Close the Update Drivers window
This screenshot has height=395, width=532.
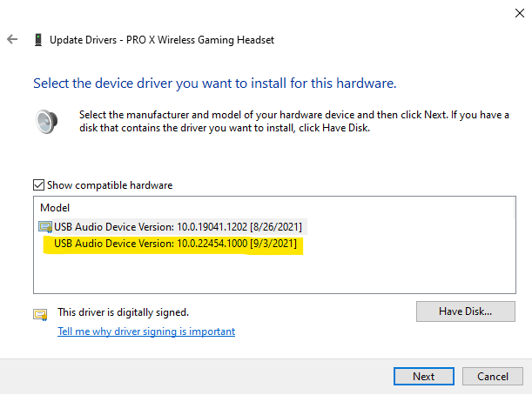520,13
